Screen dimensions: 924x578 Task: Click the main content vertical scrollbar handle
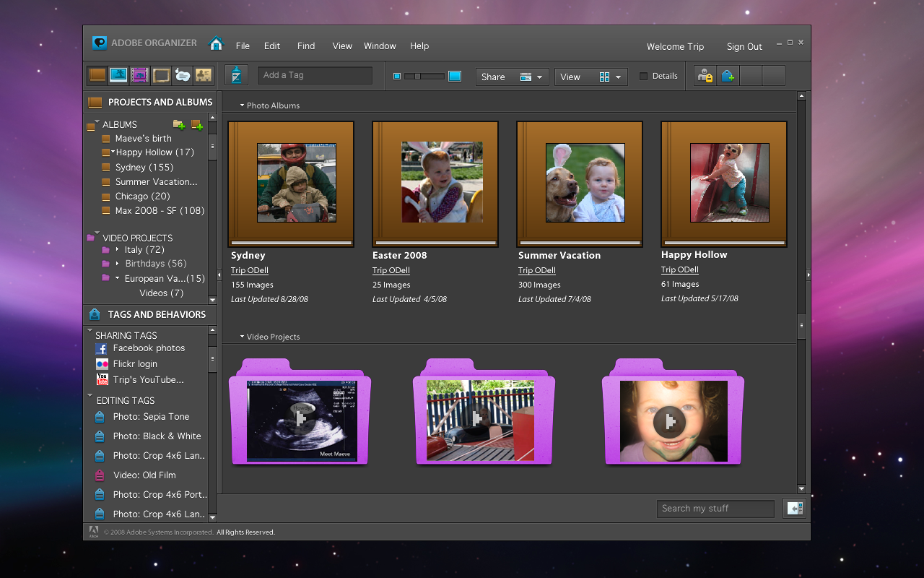pyautogui.click(x=801, y=326)
